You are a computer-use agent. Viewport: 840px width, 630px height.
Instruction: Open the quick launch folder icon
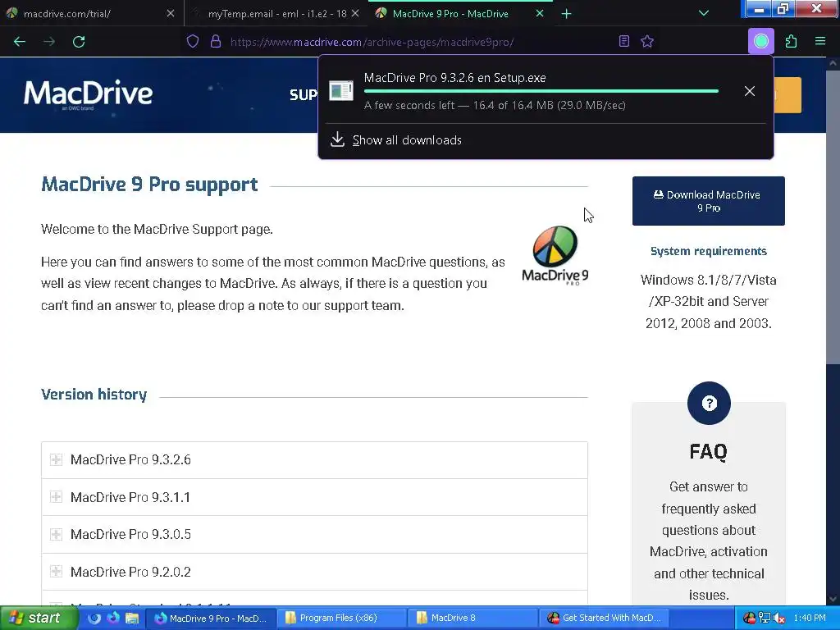132,619
